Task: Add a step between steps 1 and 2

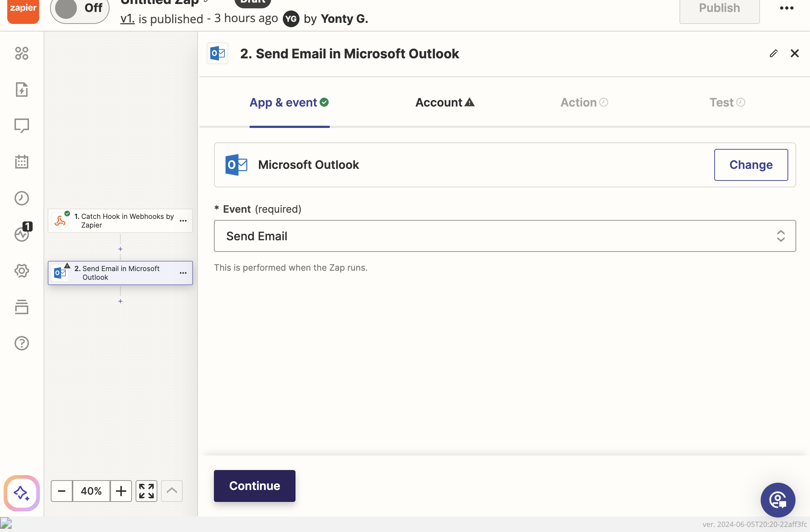Action: 120,249
